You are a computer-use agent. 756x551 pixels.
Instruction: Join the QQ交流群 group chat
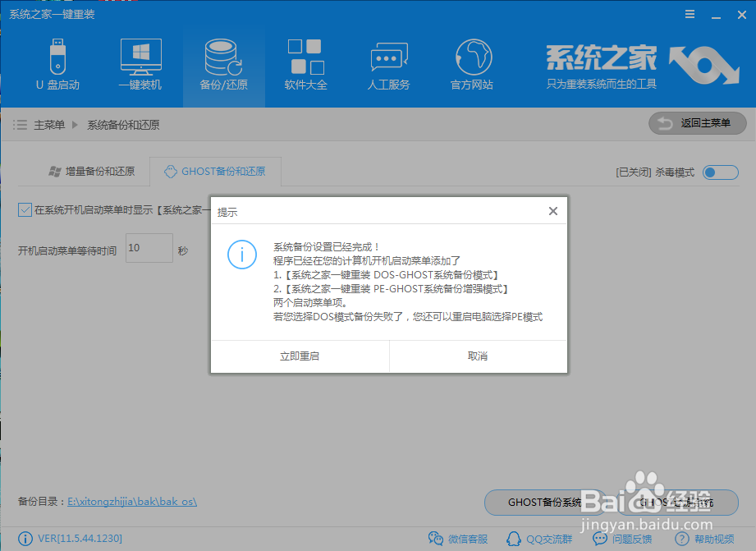[539, 539]
